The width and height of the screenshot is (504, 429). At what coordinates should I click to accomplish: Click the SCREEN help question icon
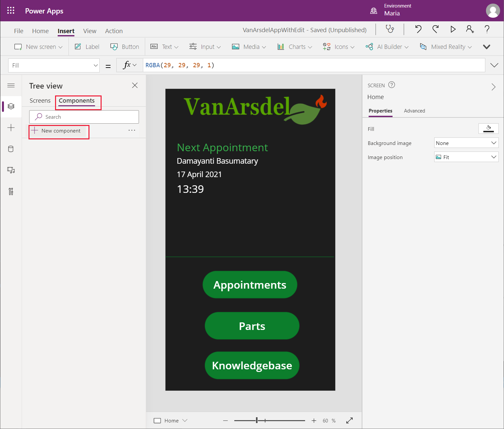(392, 85)
